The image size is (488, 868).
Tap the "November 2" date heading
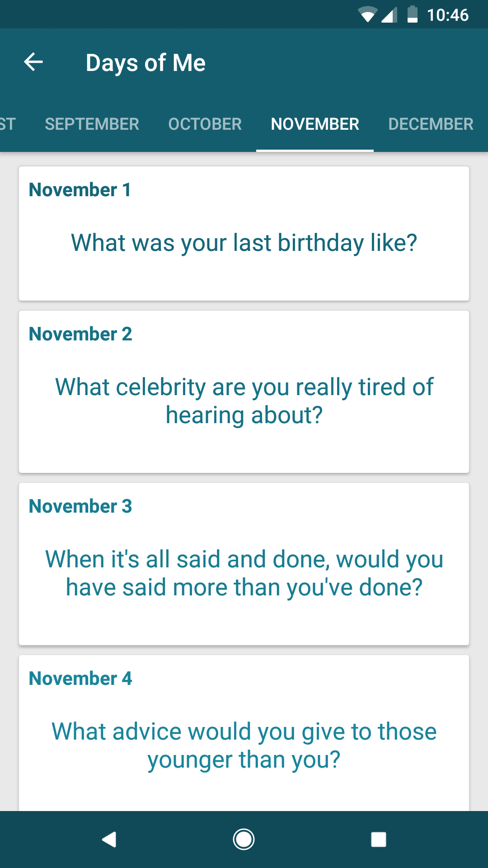(80, 334)
